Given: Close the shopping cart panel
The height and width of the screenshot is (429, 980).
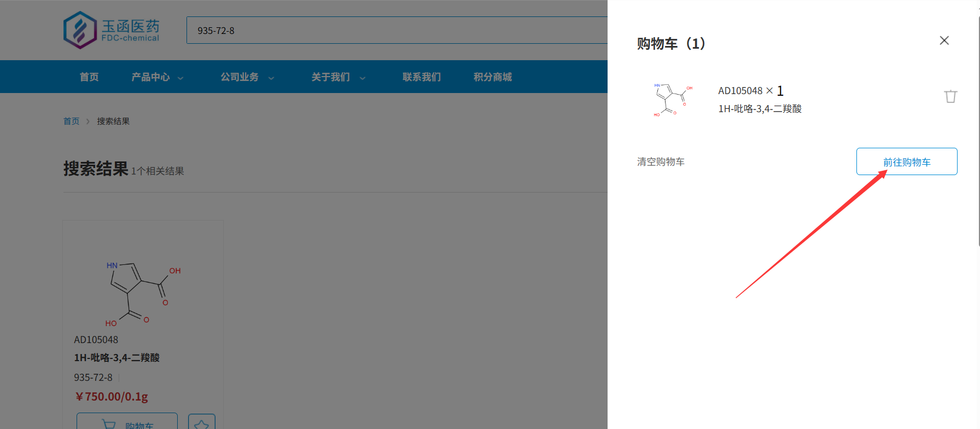Looking at the screenshot, I should [x=944, y=40].
